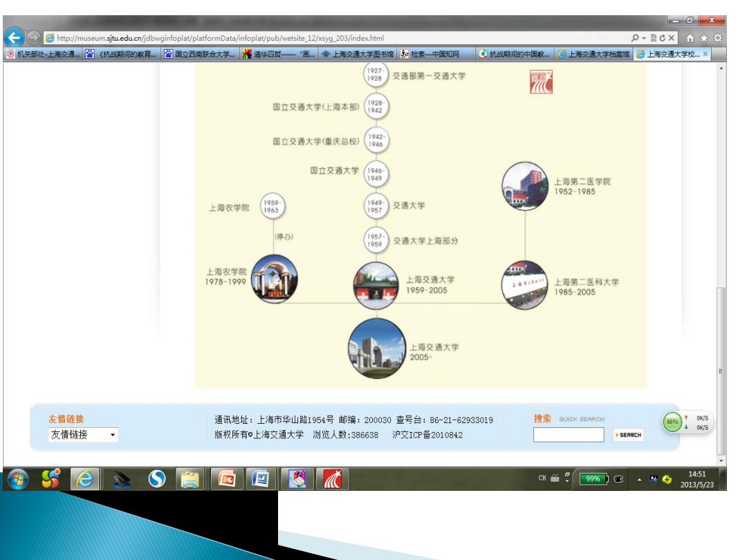Open the Windows Start button
This screenshot has height=560, width=747.
(x=17, y=478)
